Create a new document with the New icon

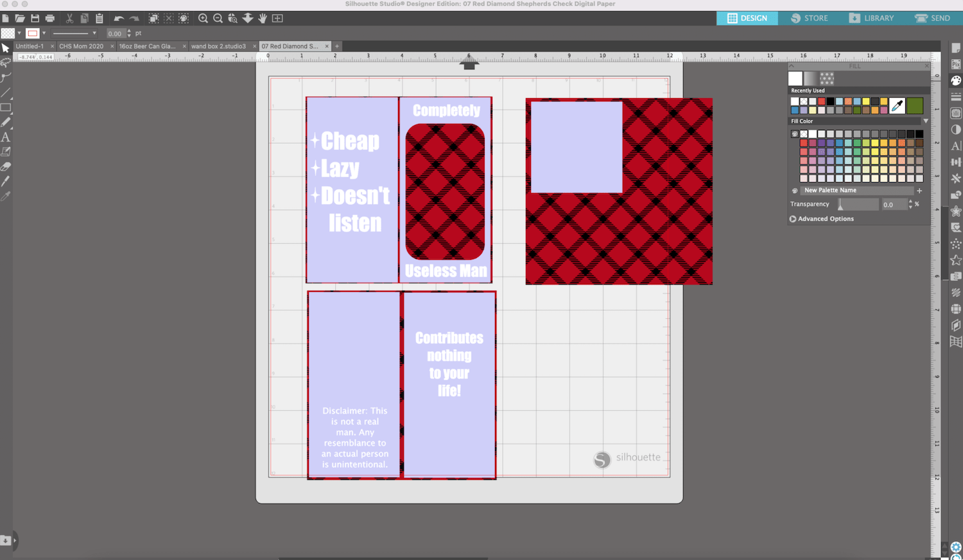5,19
